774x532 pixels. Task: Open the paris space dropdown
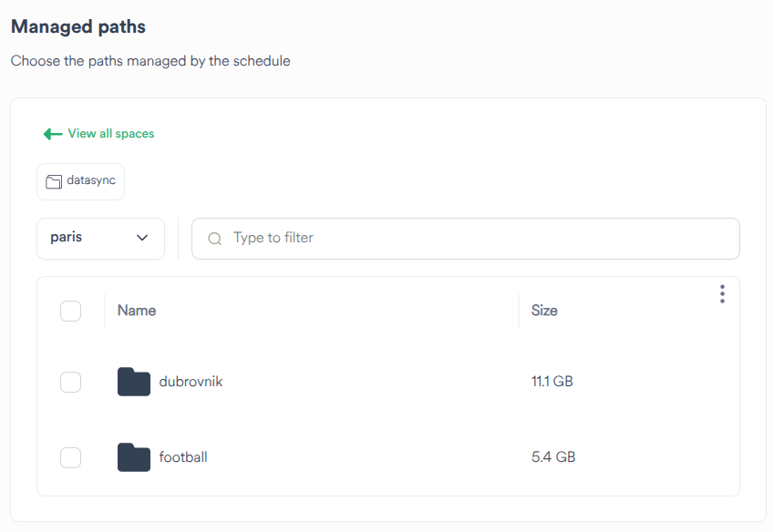tap(100, 238)
